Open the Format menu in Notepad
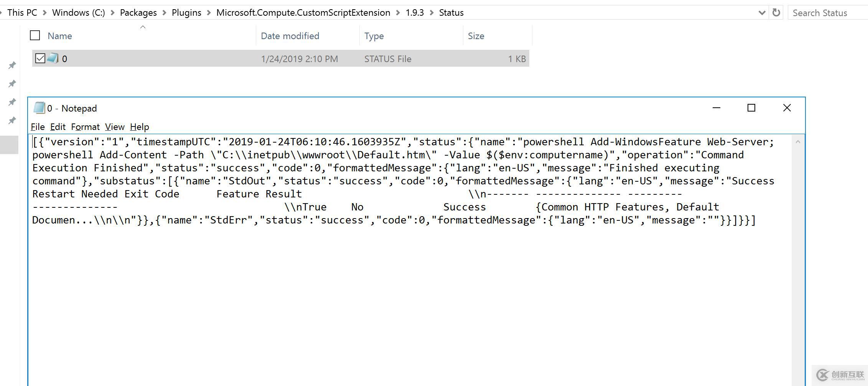868x386 pixels. [85, 127]
